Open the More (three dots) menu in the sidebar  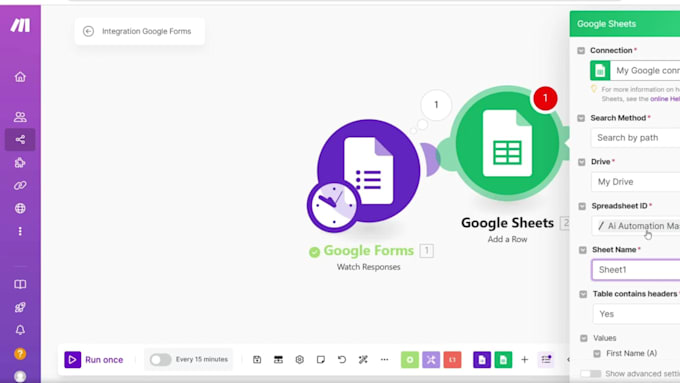pyautogui.click(x=20, y=231)
